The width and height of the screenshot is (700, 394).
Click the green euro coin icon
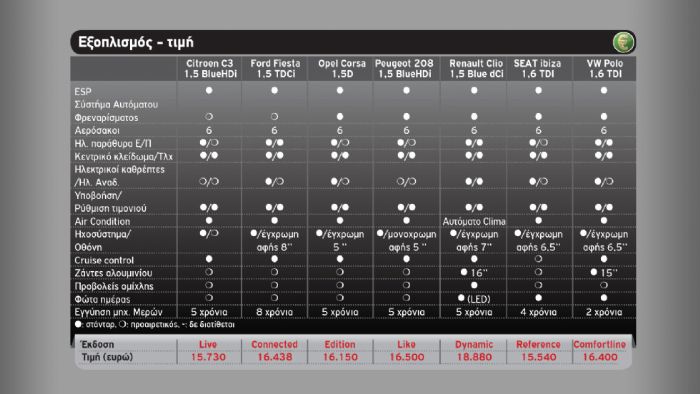[623, 42]
